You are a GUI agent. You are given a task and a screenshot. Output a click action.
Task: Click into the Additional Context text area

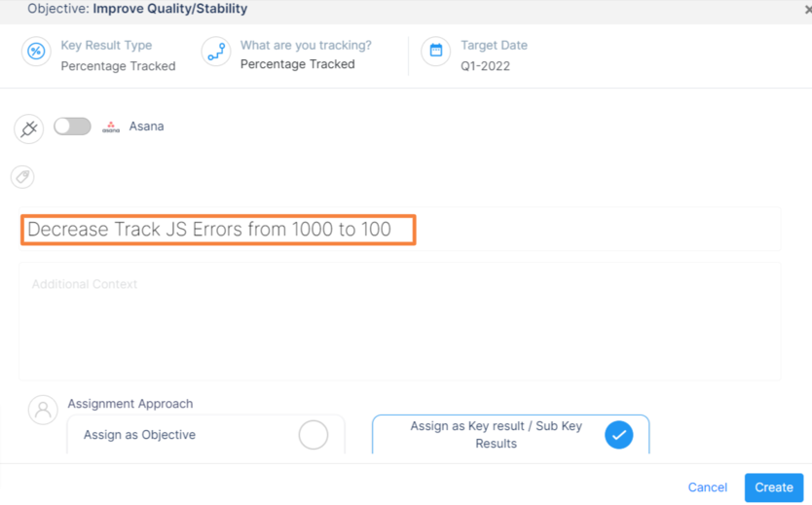coord(399,321)
